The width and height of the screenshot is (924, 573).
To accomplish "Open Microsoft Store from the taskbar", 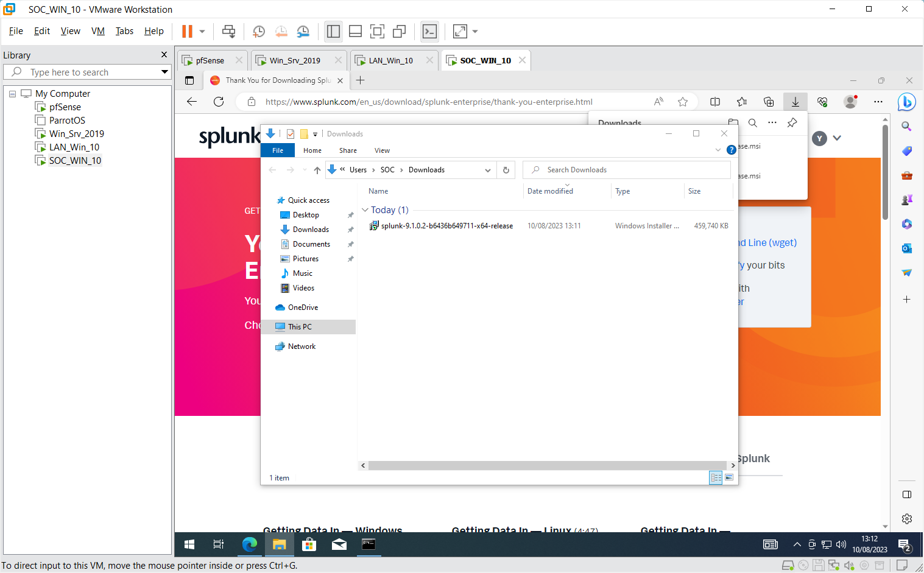I will click(309, 544).
